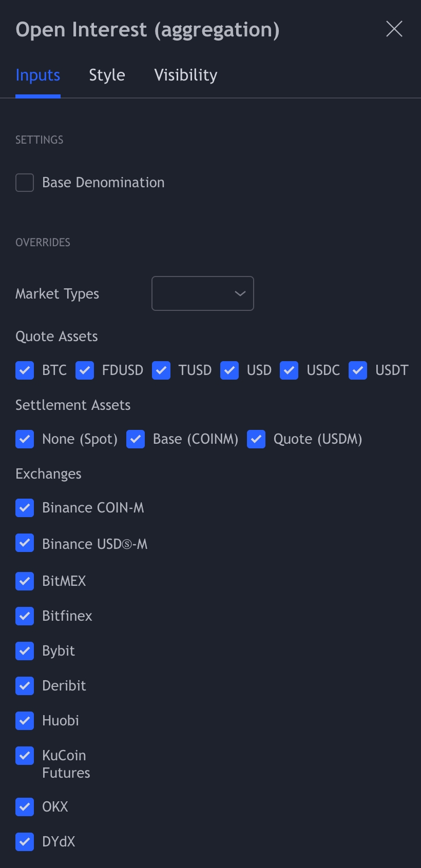This screenshot has height=868, width=421.
Task: Open the Market Types dropdown
Action: click(x=203, y=293)
